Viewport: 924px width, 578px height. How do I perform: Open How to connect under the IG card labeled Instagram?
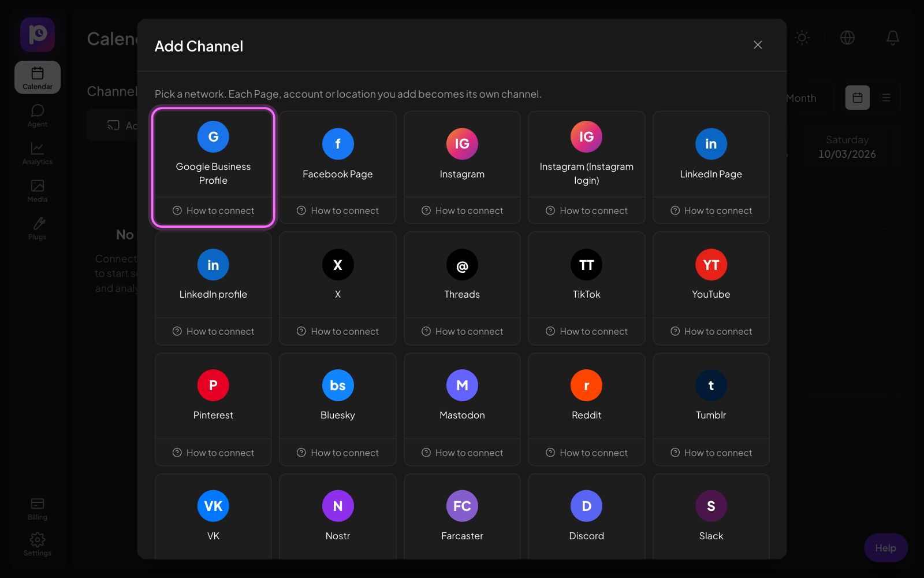pos(462,210)
